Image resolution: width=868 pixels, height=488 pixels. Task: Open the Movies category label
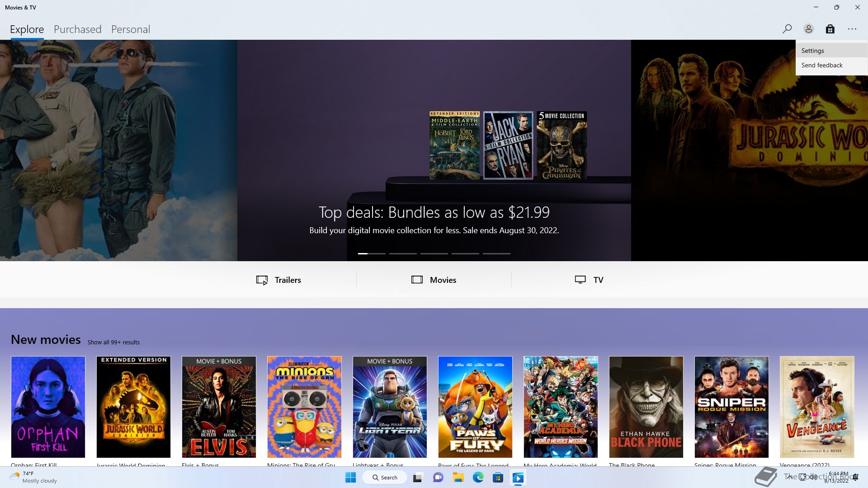(x=443, y=280)
